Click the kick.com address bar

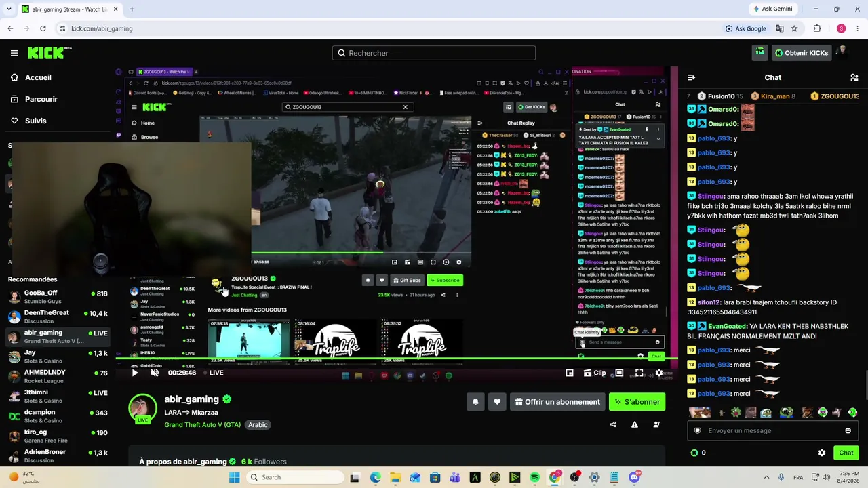[x=387, y=28]
